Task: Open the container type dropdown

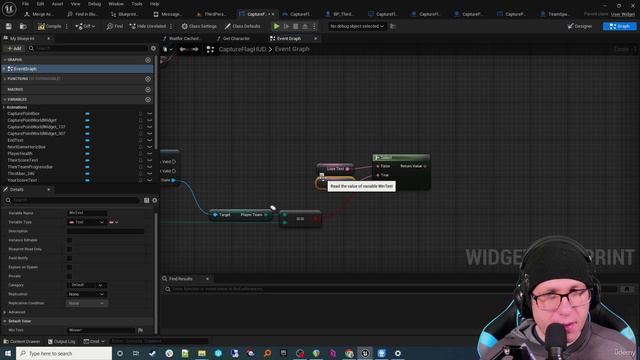Action: click(x=113, y=222)
